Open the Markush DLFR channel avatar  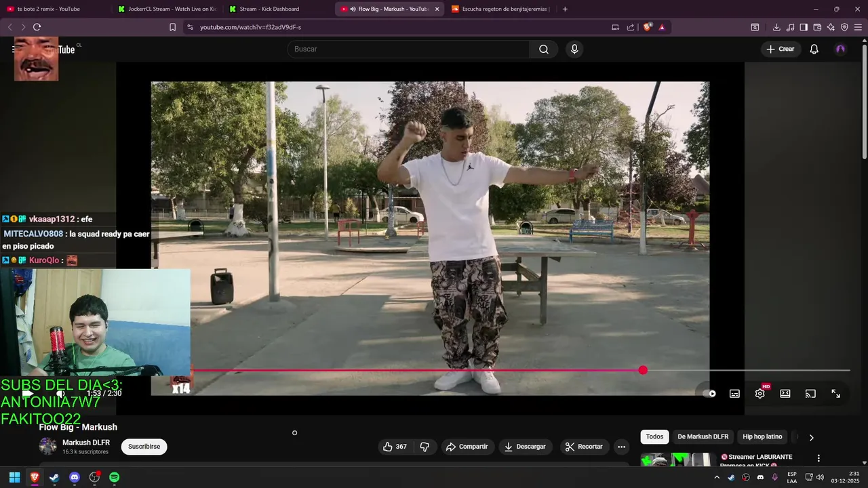point(47,446)
